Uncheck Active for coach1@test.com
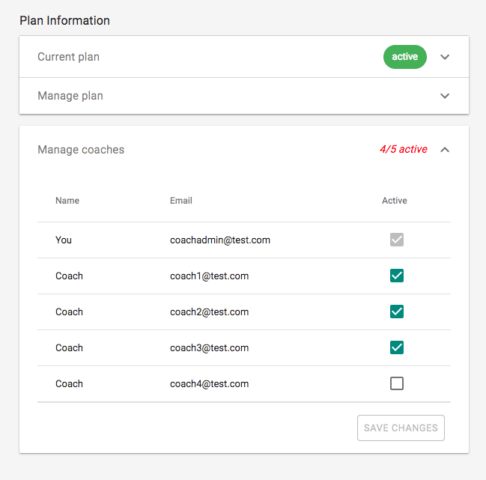Viewport: 486px width, 480px height. (397, 276)
